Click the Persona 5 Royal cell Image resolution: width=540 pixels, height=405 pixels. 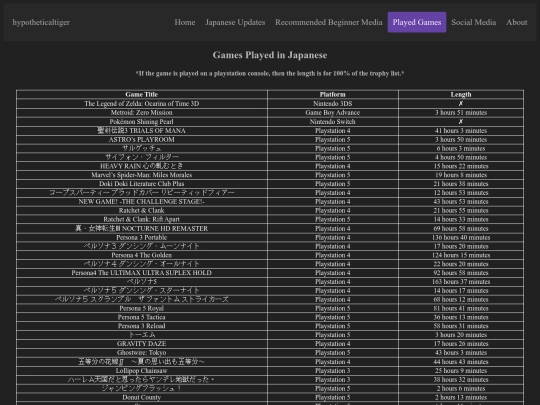[142, 308]
